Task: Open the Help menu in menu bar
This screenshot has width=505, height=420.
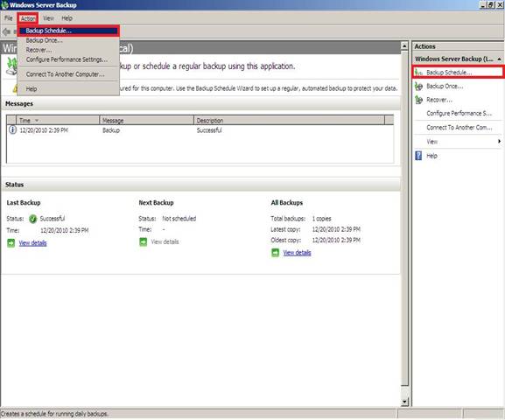Action: (x=67, y=18)
